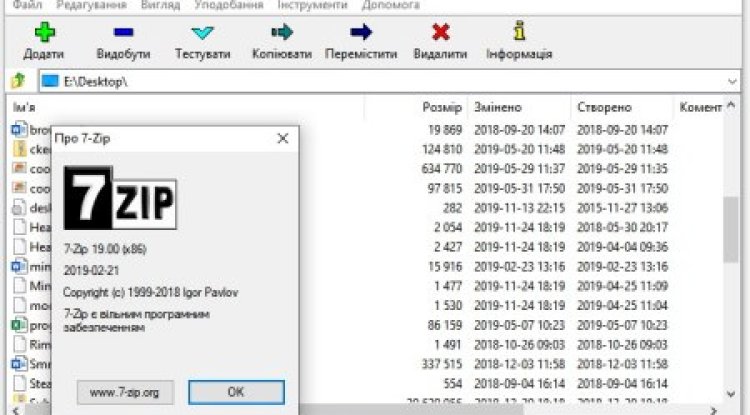Click the 7-ZIP logo in About dialog
750x415 pixels.
(x=120, y=197)
